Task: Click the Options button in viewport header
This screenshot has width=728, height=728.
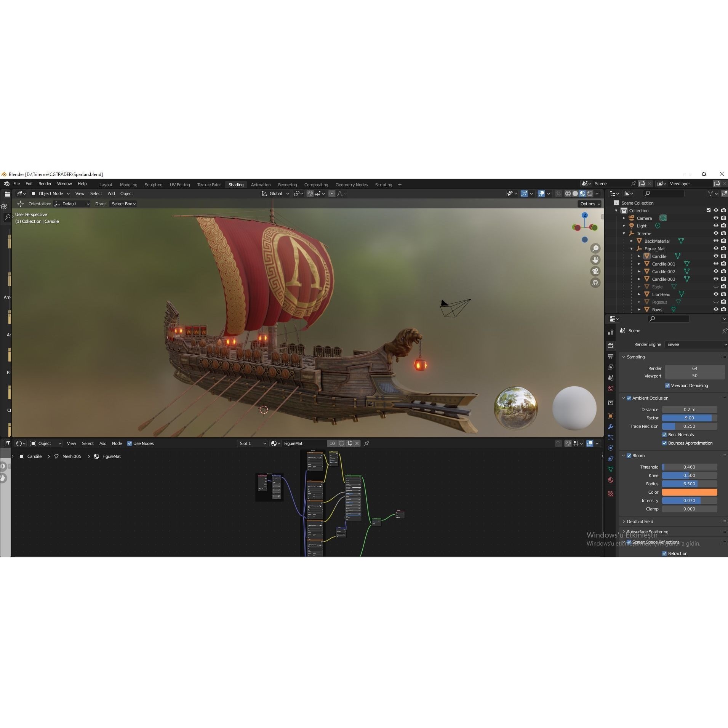Action: 589,203
